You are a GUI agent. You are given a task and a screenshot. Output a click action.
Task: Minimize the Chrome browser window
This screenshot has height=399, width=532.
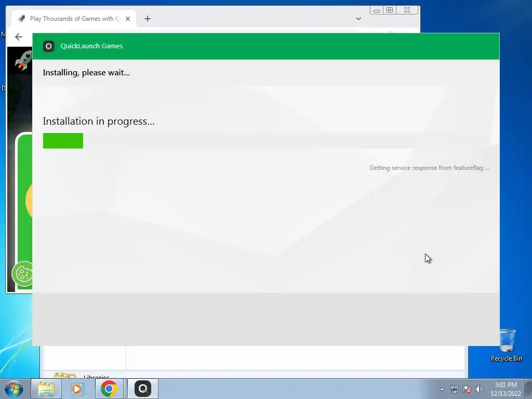377,10
